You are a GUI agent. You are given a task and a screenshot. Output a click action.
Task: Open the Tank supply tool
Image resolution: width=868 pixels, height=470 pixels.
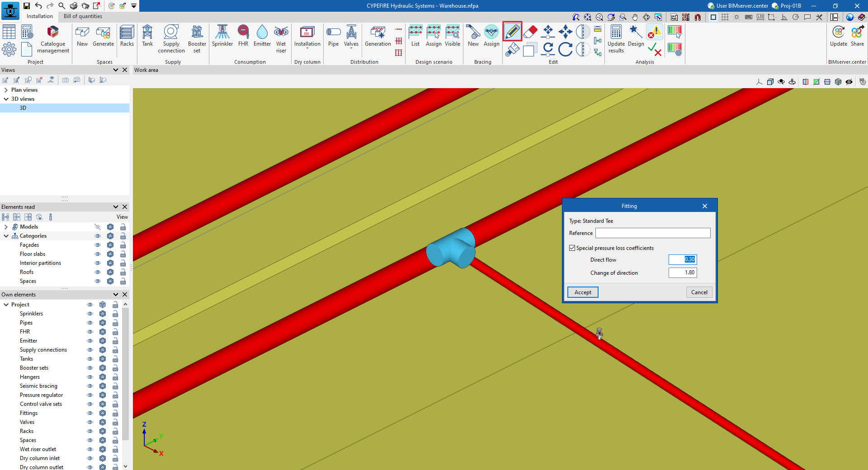[x=147, y=36]
